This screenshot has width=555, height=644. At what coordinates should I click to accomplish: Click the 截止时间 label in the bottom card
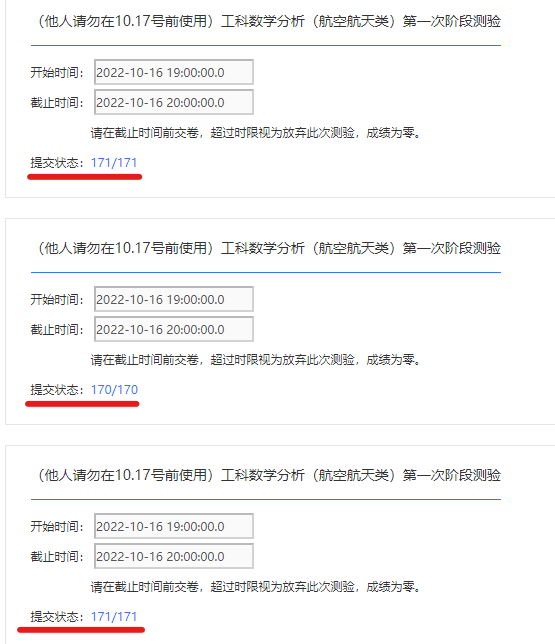(x=57, y=557)
